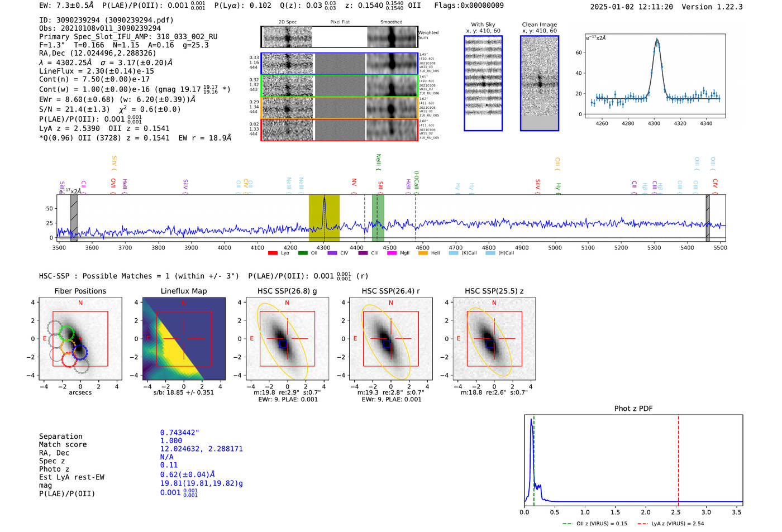
Task: Click the red dashed LyA z line in Phot z PDF
Action: 678,460
